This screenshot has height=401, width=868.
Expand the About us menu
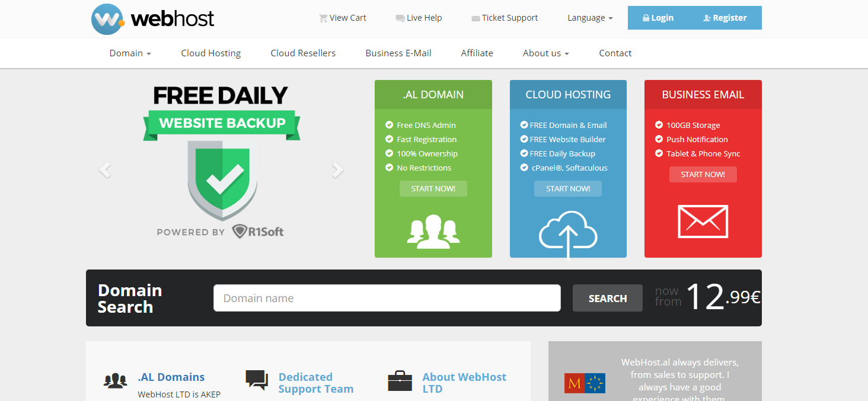pyautogui.click(x=546, y=53)
